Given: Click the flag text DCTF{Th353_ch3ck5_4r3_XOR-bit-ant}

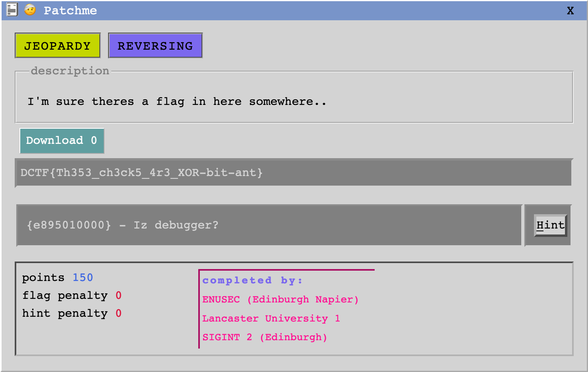Looking at the screenshot, I should click(141, 172).
